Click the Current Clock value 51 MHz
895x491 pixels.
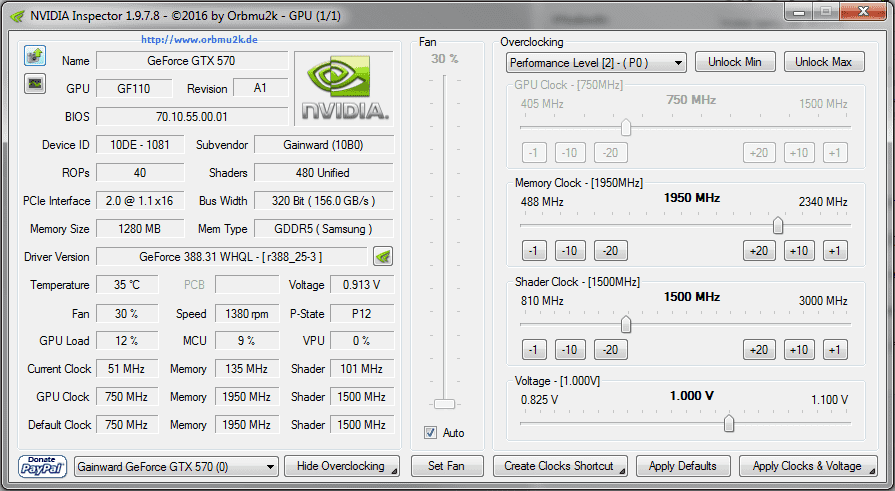127,368
